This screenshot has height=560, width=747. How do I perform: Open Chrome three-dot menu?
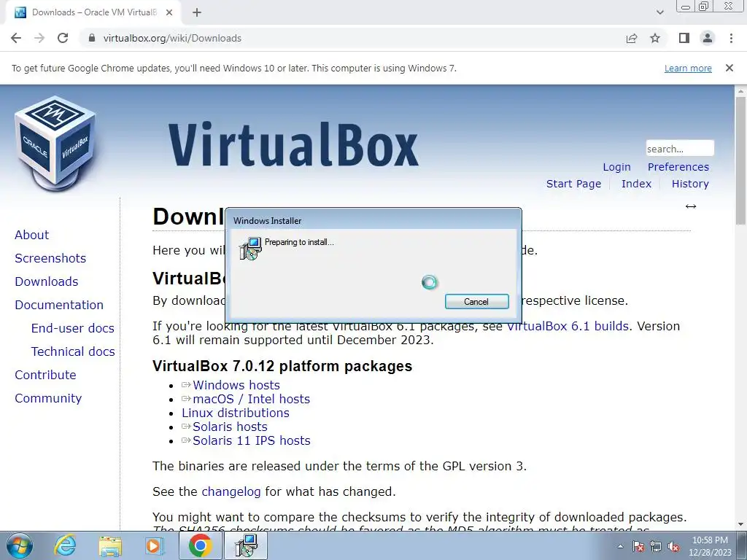tap(731, 38)
